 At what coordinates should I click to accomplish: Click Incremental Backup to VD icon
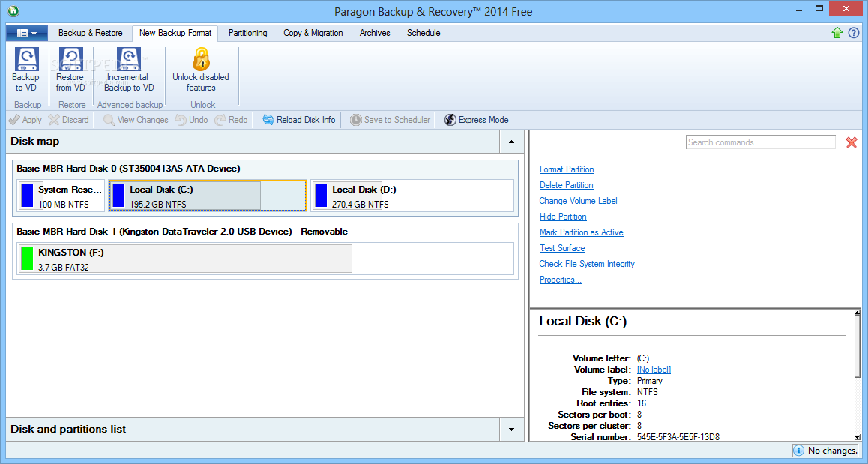[128, 59]
